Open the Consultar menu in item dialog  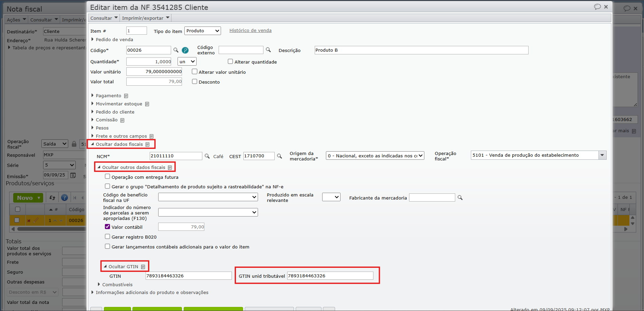tap(104, 18)
